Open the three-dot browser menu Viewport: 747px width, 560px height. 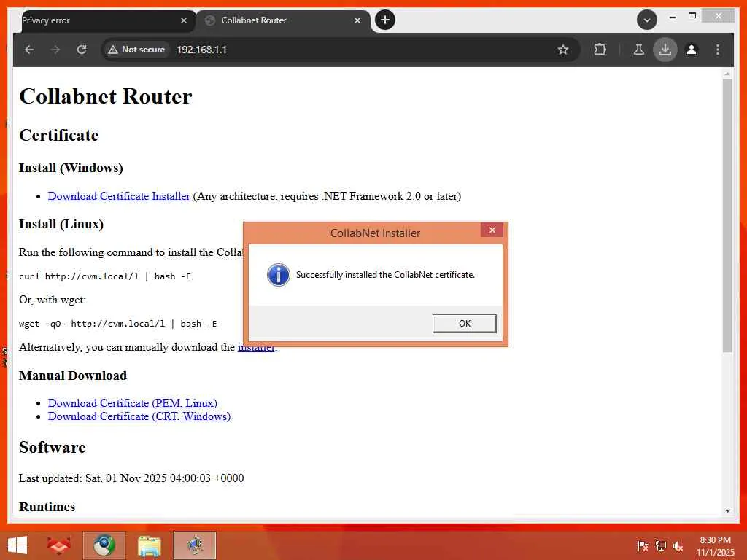tap(718, 50)
